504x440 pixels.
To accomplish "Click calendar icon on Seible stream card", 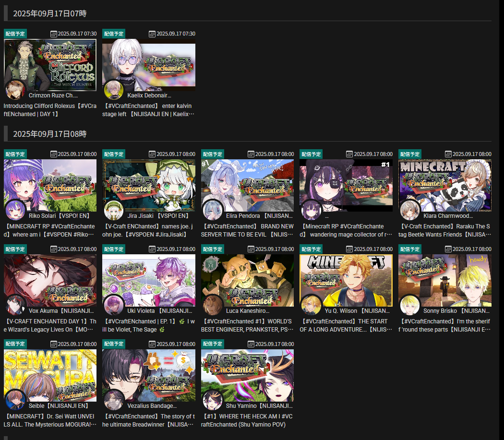I will (54, 344).
